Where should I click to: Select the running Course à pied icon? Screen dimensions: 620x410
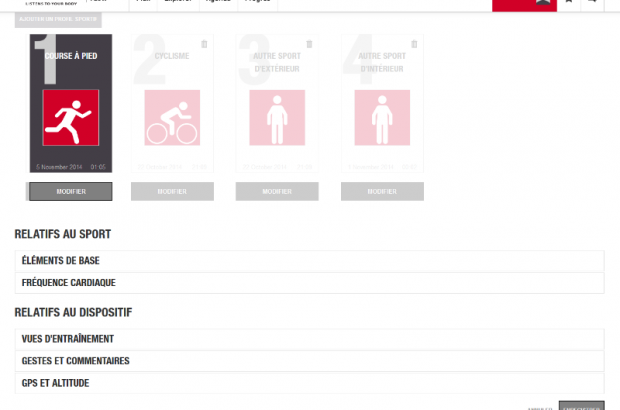tap(70, 118)
